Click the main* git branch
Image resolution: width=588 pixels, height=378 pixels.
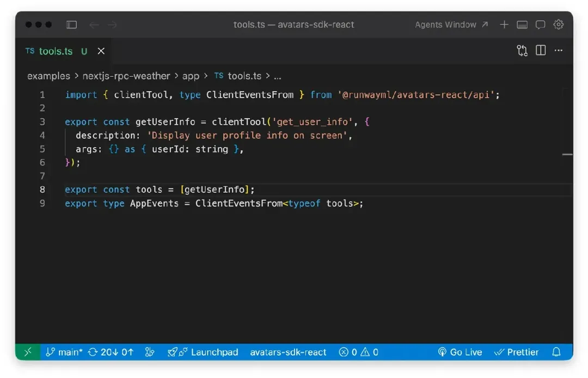(64, 352)
